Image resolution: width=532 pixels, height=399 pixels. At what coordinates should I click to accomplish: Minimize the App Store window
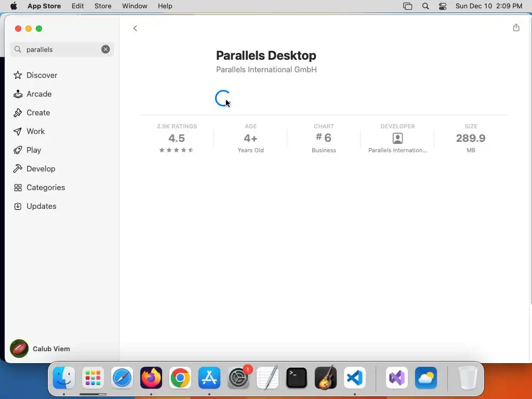tap(29, 29)
